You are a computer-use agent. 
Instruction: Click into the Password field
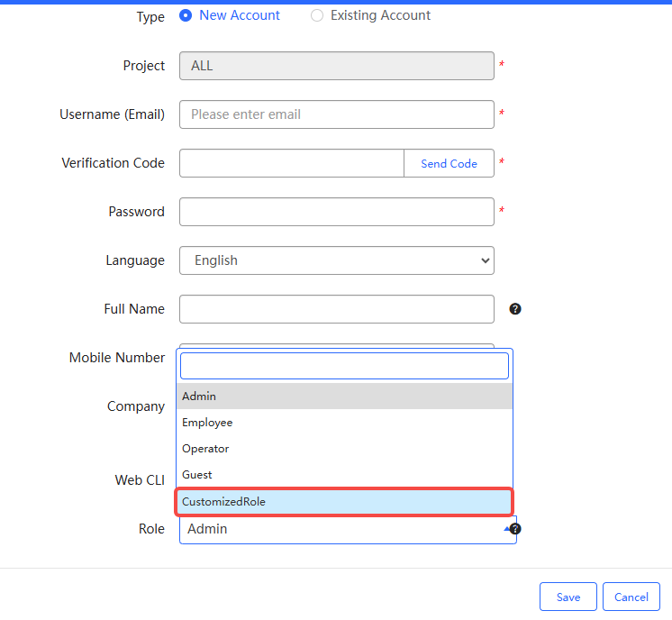(336, 212)
